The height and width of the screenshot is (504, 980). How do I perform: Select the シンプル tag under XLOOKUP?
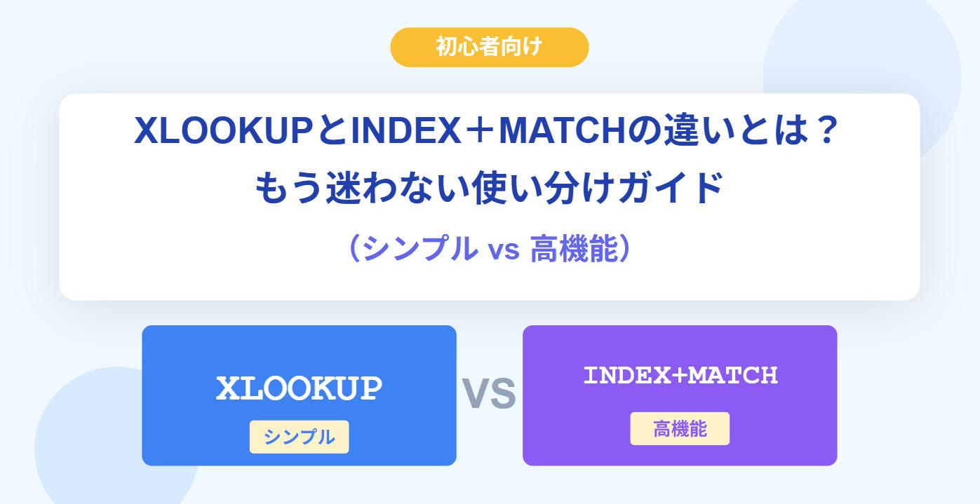(299, 437)
